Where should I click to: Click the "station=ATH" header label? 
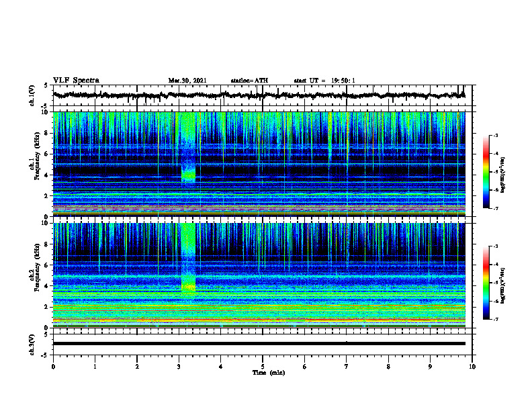coord(249,81)
